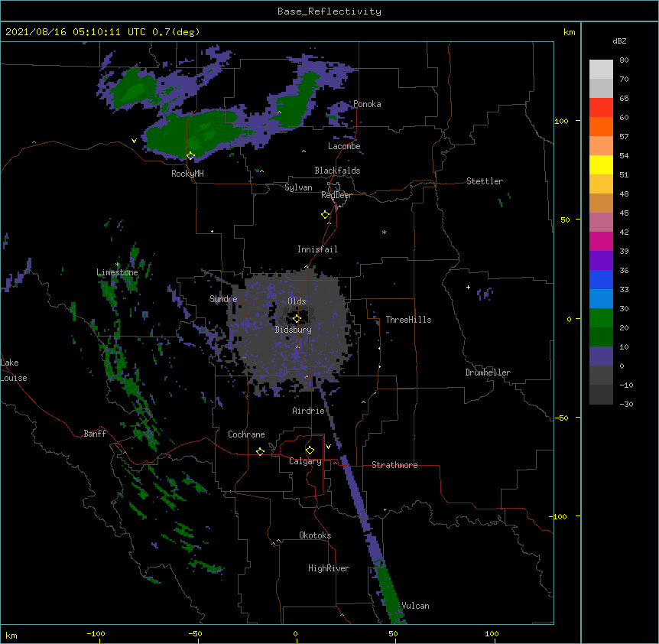This screenshot has height=644, width=659.
Task: Click the asterisk marker above Limestone
Action: tap(117, 265)
